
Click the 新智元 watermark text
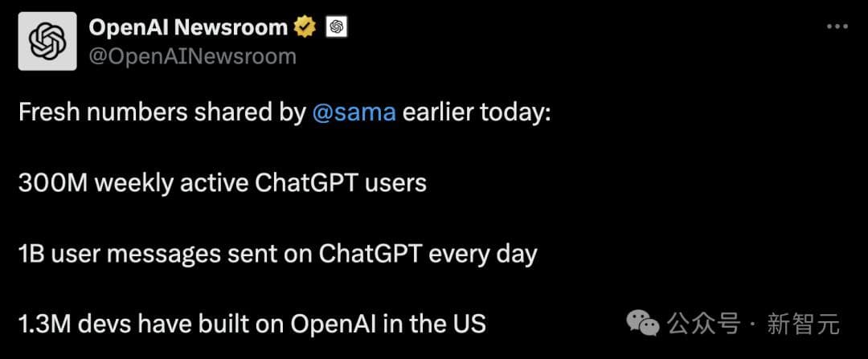pos(804,324)
